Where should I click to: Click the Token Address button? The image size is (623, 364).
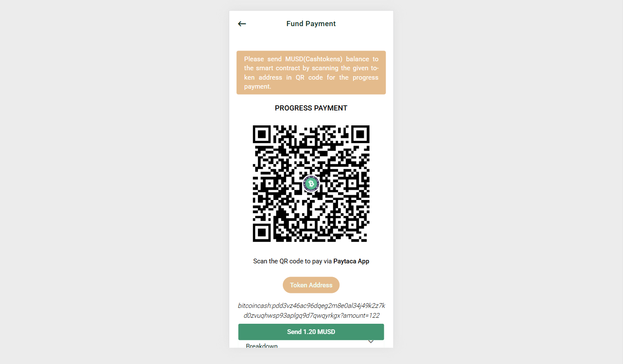click(311, 285)
